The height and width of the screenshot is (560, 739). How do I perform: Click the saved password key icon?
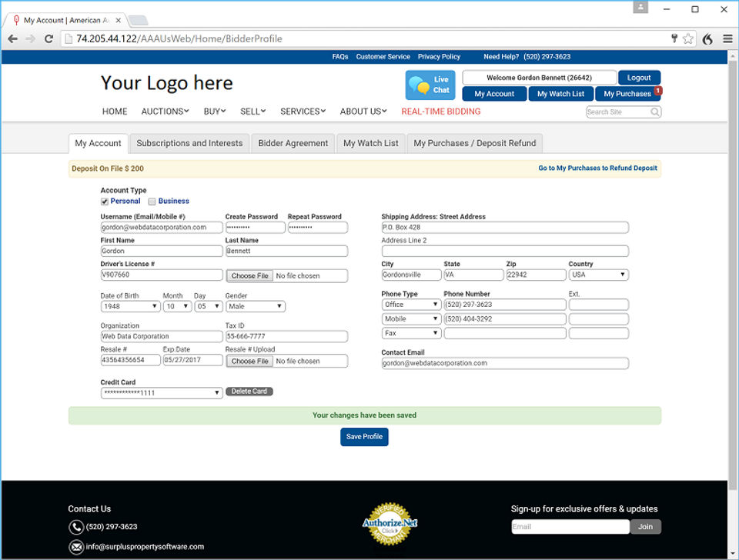point(674,38)
